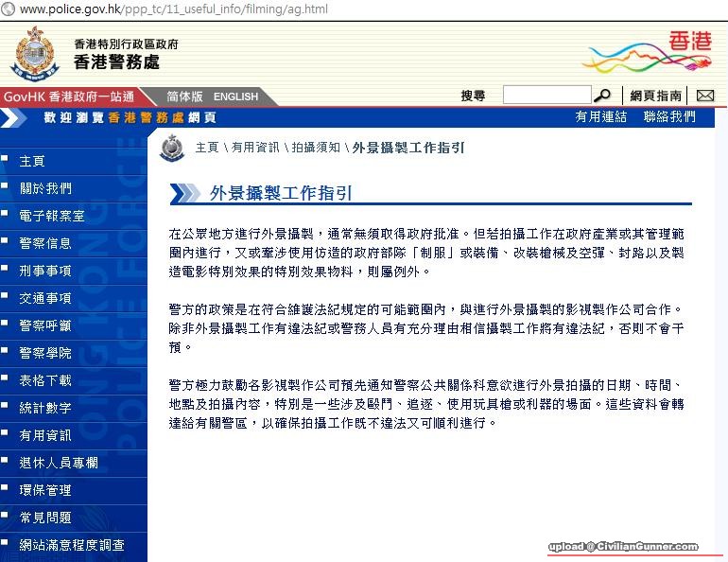The width and height of the screenshot is (728, 562).
Task: Click 拍攝須知 breadcrumb link
Action: (315, 148)
